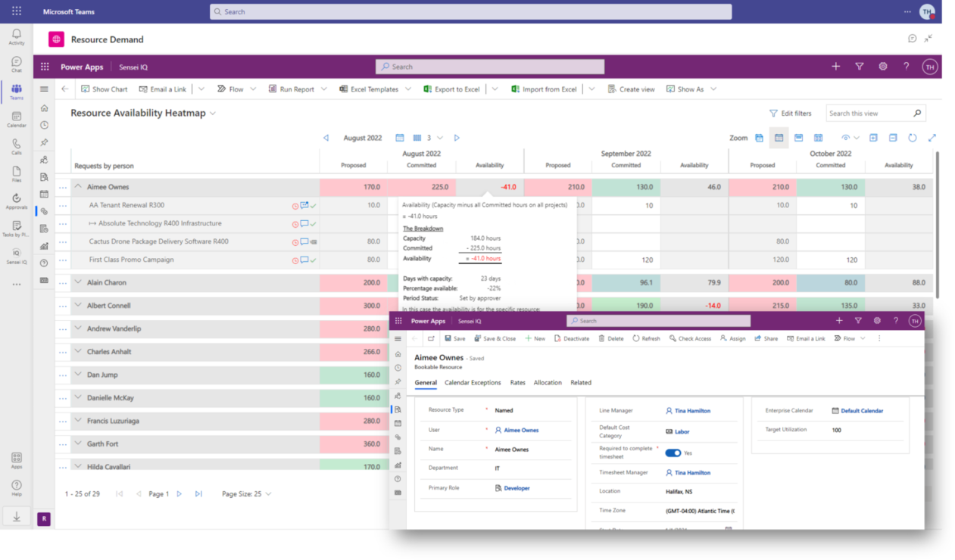Click Export to Excel
Viewport: 955px width, 560px height.
[451, 89]
